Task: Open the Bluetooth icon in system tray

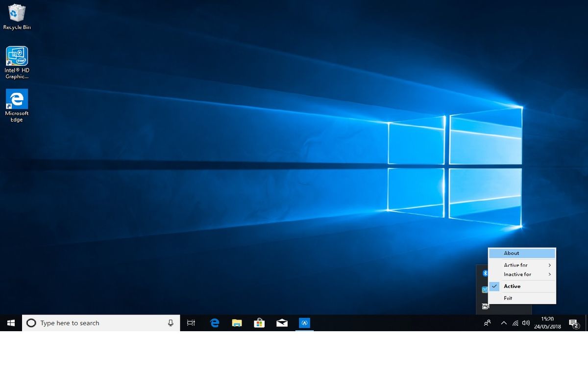Action: [x=486, y=273]
